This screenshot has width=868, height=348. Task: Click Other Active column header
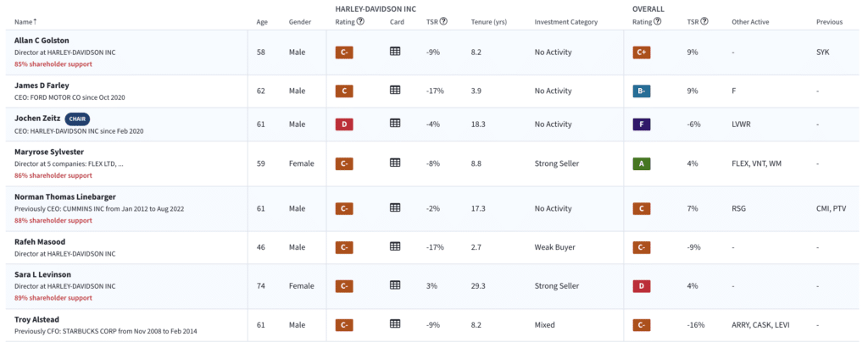750,22
